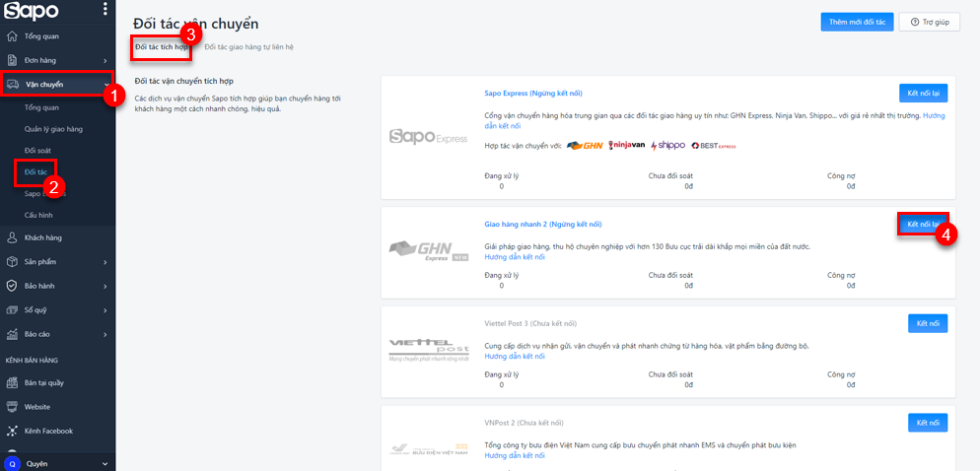Click the Đối tác vận chuyển page heading

point(196,24)
